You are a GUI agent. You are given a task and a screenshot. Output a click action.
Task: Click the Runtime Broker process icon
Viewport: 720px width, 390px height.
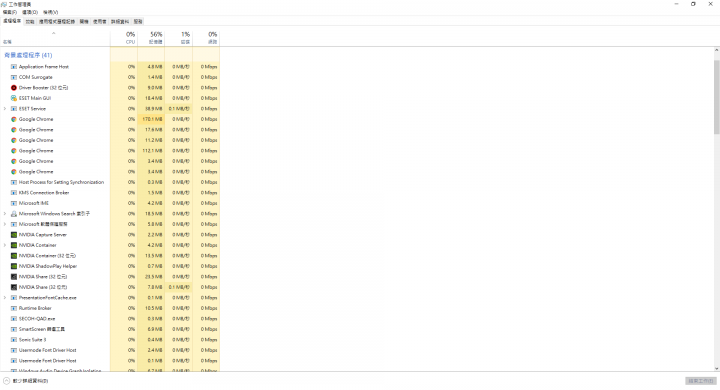14,308
